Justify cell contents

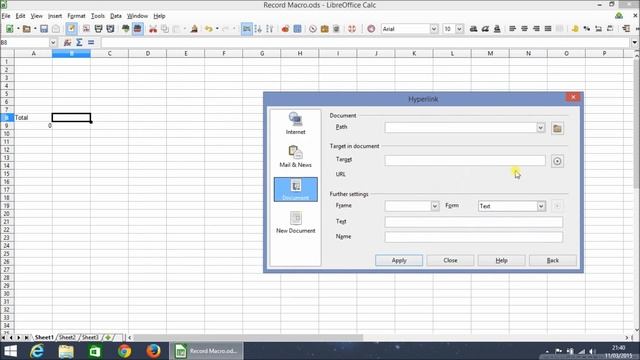[548, 29]
